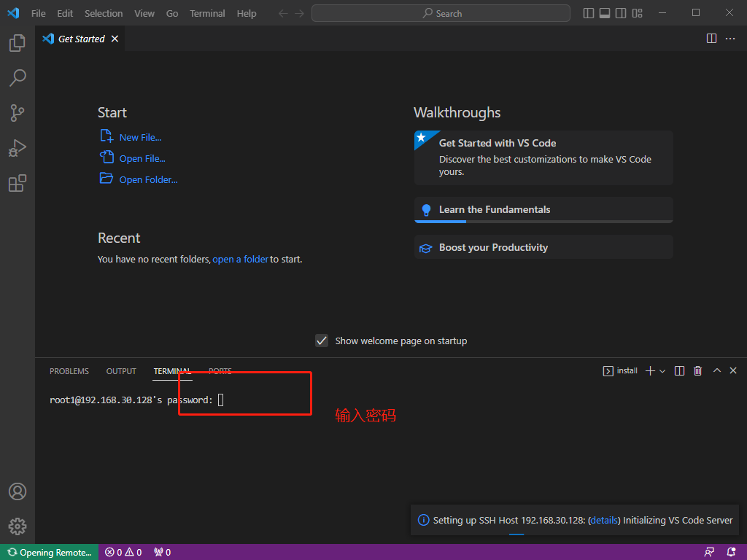Open the Source Control view

[18, 113]
